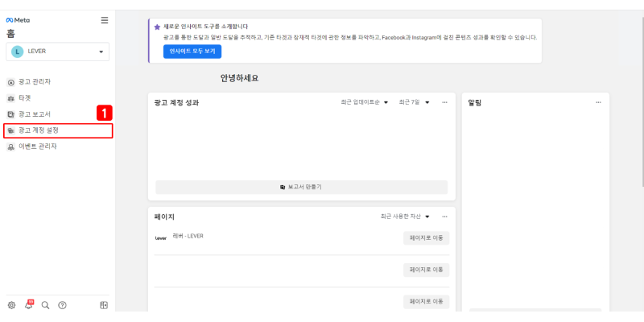Open 최근 사용한 자산 dropdown
The height and width of the screenshot is (322, 644).
click(405, 217)
